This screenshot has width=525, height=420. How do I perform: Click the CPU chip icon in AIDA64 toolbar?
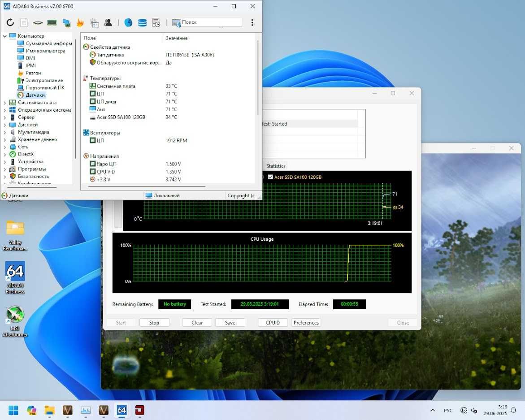[x=38, y=23]
